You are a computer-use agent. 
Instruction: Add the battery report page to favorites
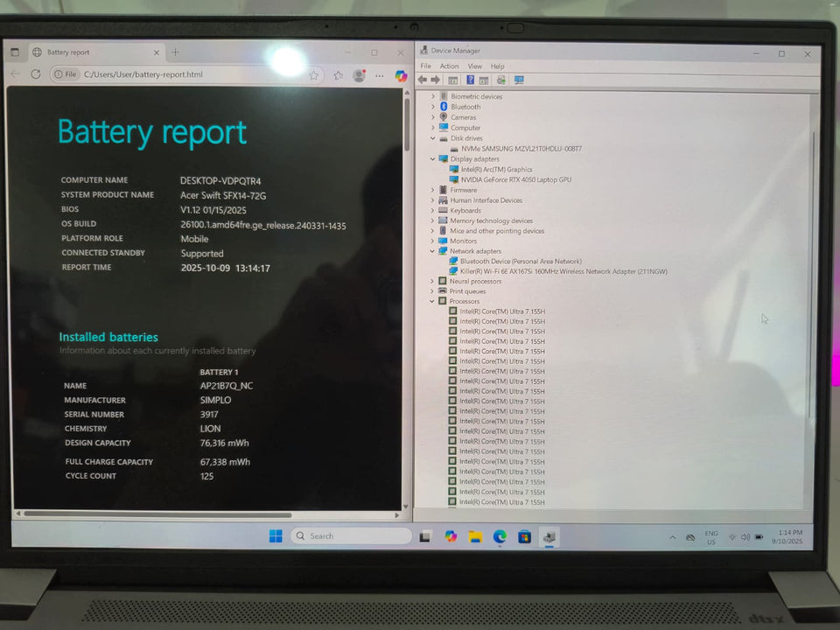(x=314, y=75)
